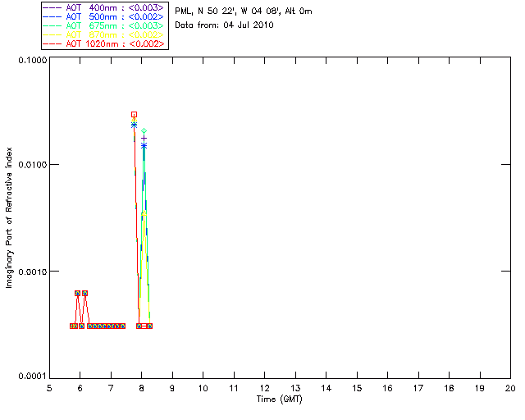Click the x-axis tick label 9

pos(172,388)
